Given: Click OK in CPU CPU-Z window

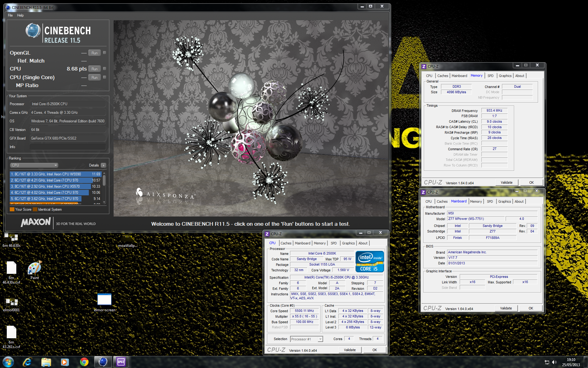Looking at the screenshot, I should click(x=375, y=350).
